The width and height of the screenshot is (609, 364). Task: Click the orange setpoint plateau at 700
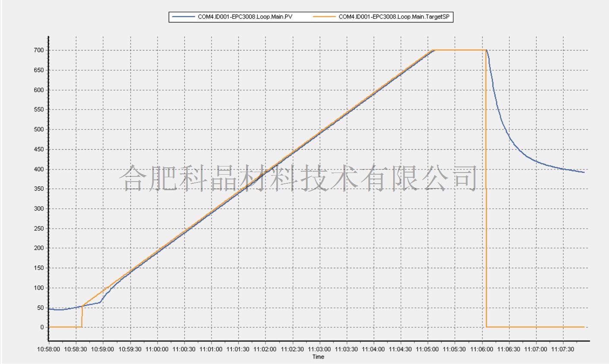460,50
